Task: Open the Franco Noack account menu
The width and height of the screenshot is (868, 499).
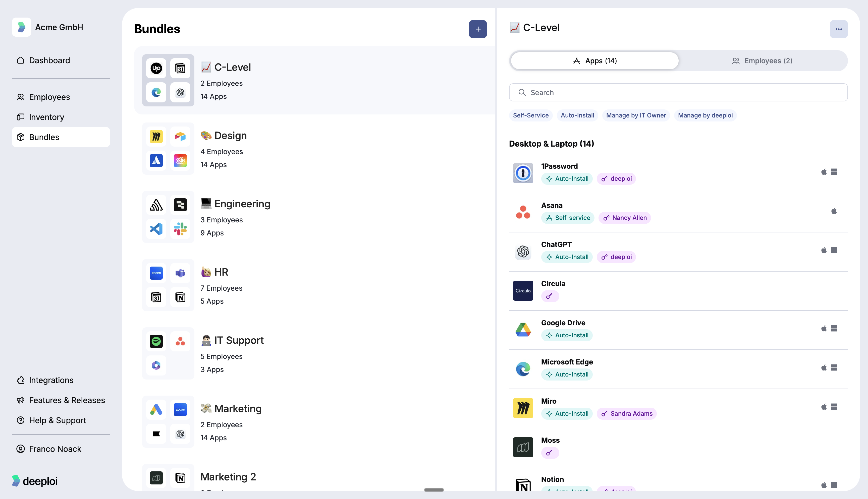Action: point(55,449)
